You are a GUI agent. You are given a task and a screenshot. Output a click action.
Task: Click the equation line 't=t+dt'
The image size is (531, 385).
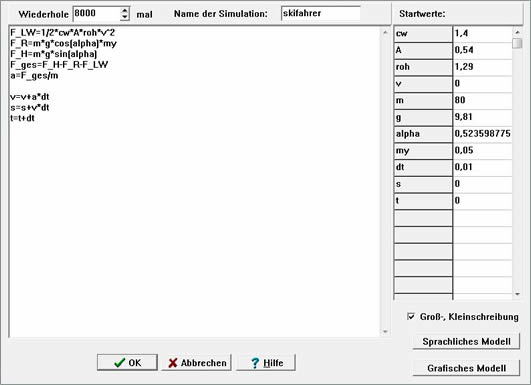click(x=22, y=118)
